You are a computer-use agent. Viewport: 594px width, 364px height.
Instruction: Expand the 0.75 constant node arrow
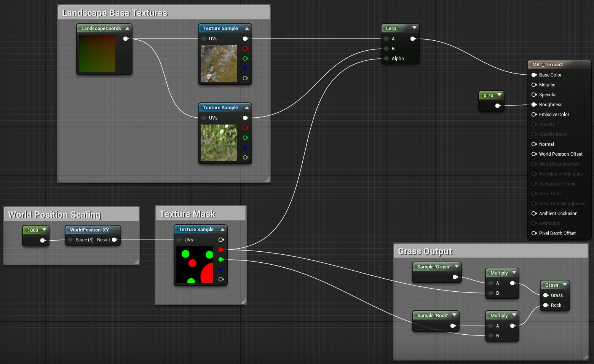tap(499, 95)
